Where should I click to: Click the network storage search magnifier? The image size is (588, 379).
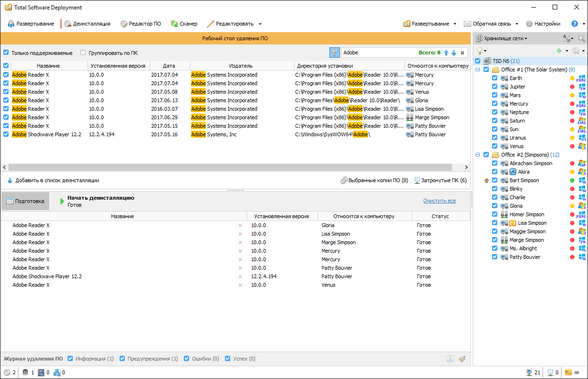point(581,38)
